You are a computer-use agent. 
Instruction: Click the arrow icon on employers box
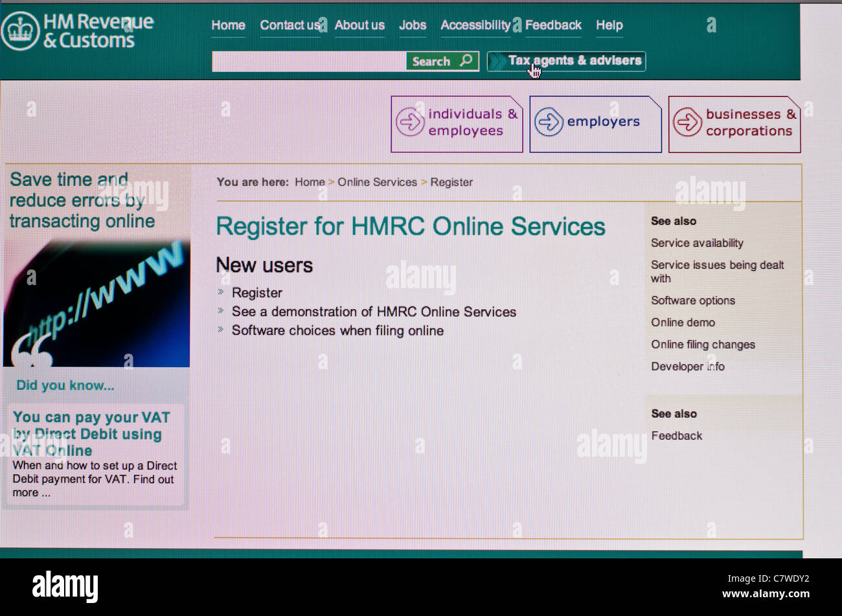(549, 122)
